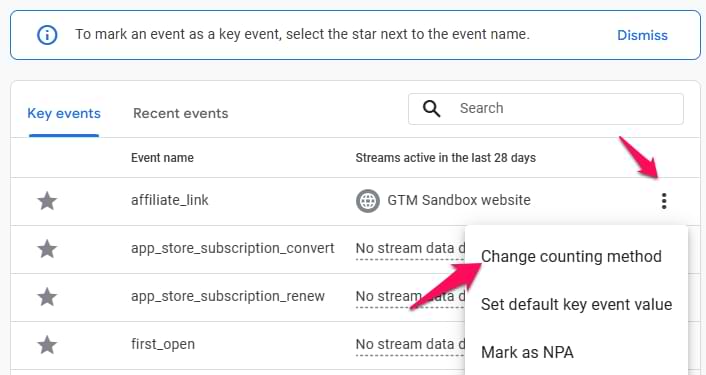Image resolution: width=706 pixels, height=375 pixels.
Task: Click the globe icon for GTM Sandbox website
Action: click(368, 201)
